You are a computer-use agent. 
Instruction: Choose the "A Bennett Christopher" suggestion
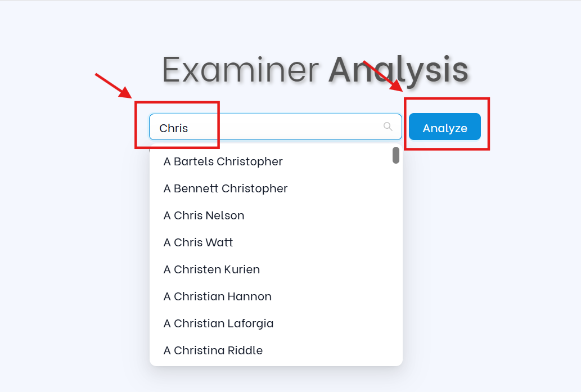pyautogui.click(x=225, y=188)
